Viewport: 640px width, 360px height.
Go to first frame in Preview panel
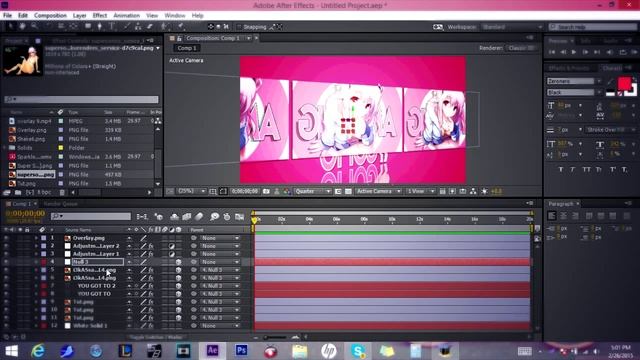(552, 52)
